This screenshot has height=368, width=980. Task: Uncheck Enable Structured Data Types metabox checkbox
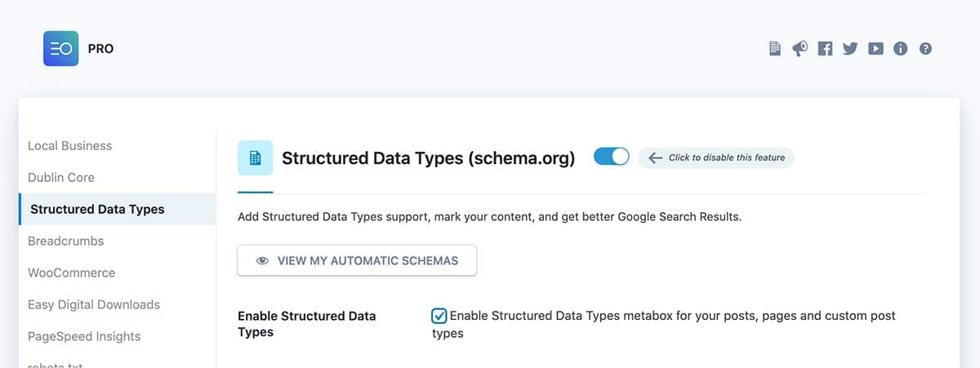point(439,316)
